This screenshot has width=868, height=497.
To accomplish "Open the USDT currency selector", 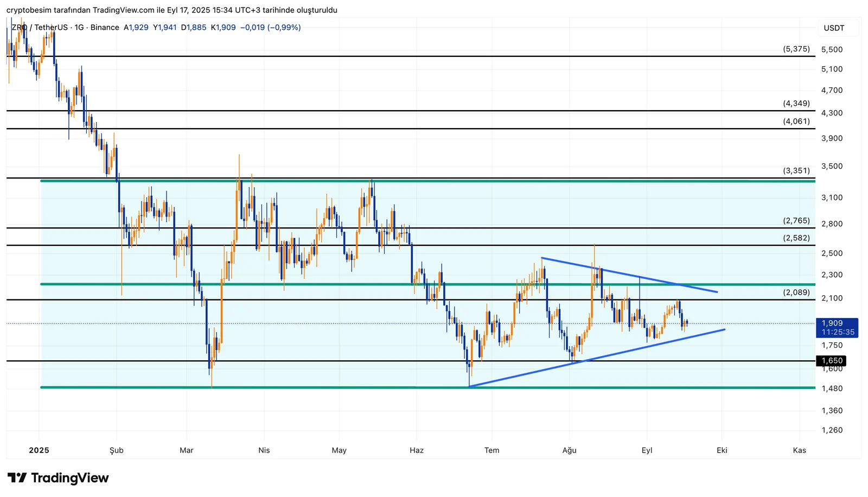I will (x=834, y=28).
